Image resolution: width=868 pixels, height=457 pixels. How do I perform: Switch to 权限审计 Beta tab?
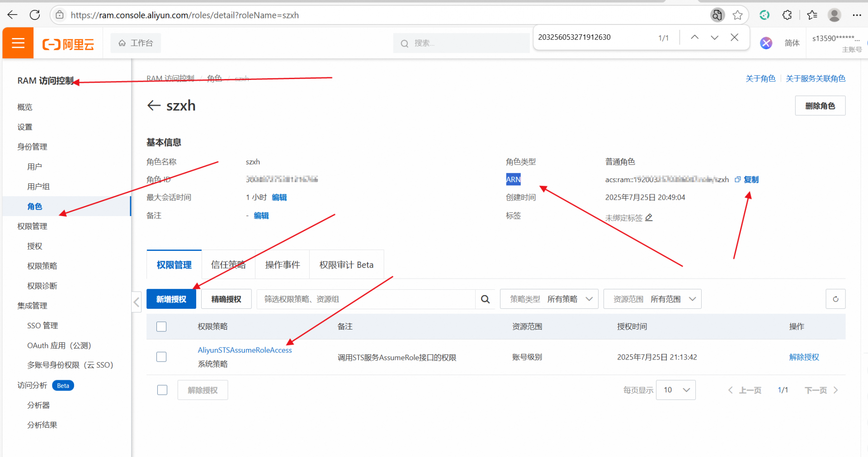pos(346,265)
